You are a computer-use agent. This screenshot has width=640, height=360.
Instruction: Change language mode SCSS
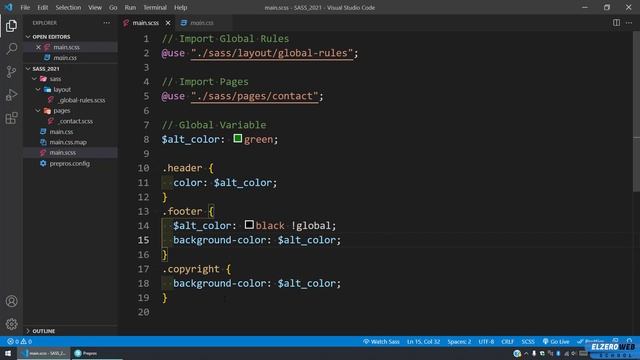(528, 342)
